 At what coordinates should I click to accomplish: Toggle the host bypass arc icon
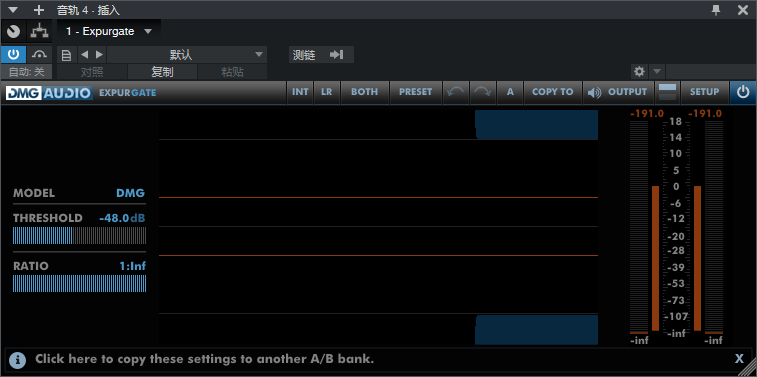40,55
